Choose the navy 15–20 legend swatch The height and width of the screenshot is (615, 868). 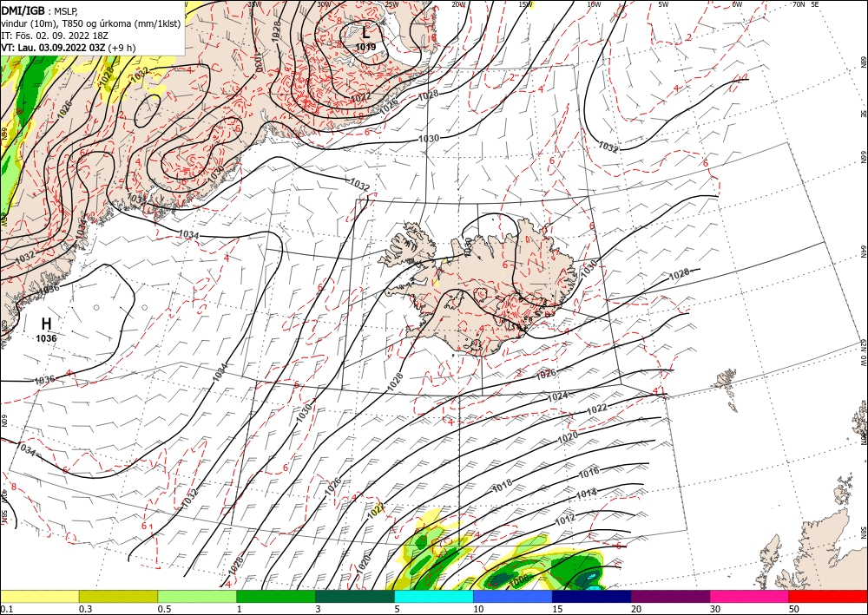coord(592,596)
